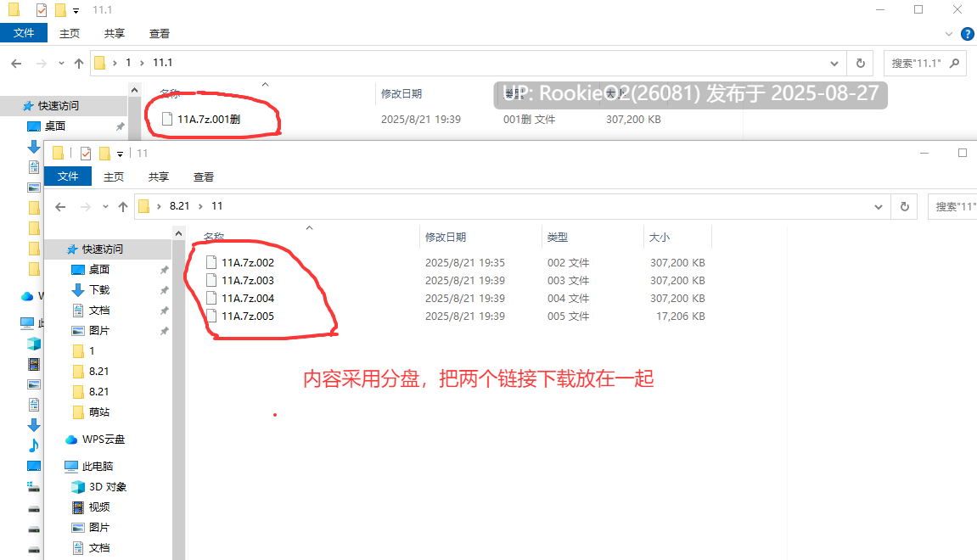Select the 3D 对象 folder icon

[78, 486]
